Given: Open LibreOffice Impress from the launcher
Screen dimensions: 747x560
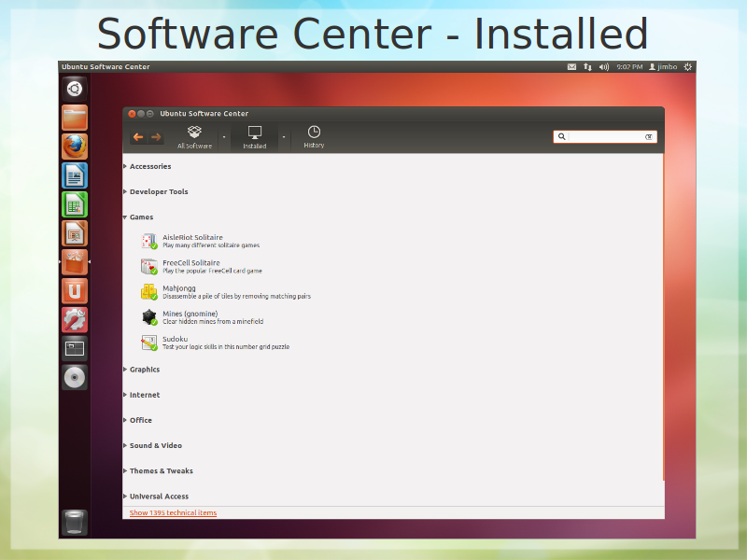Looking at the screenshot, I should click(x=75, y=233).
